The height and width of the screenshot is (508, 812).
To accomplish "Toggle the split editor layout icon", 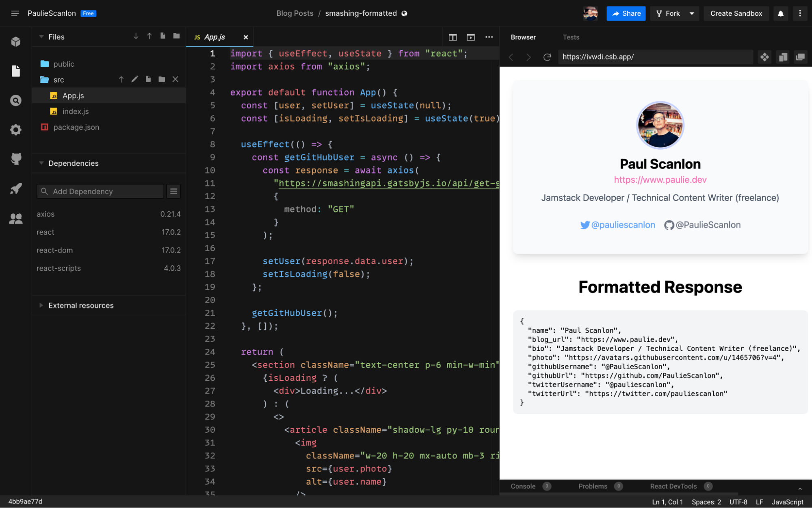I will (453, 37).
